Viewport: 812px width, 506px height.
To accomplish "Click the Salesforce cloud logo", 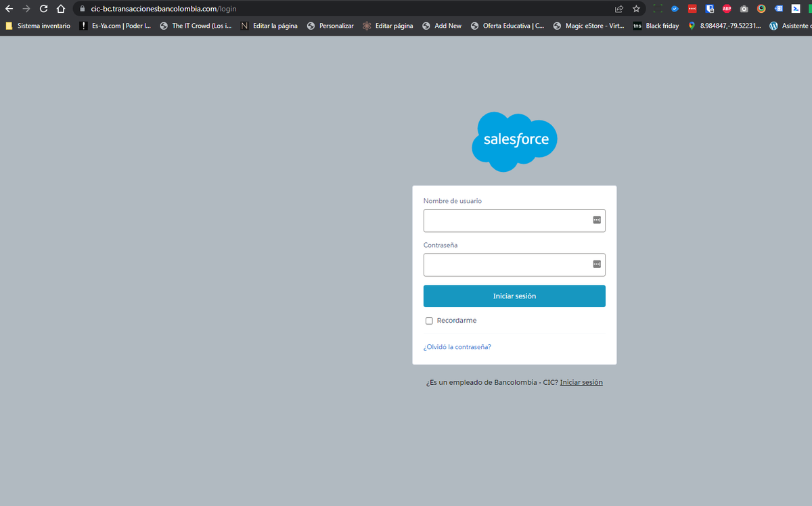I will [514, 141].
